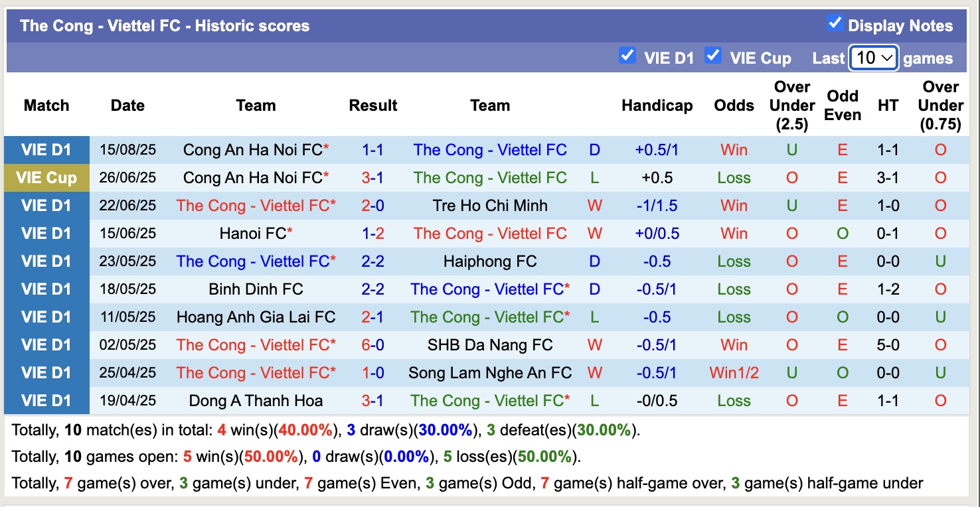Open Song Lam Nghe An FC link
This screenshot has height=507, width=980.
pos(490,373)
